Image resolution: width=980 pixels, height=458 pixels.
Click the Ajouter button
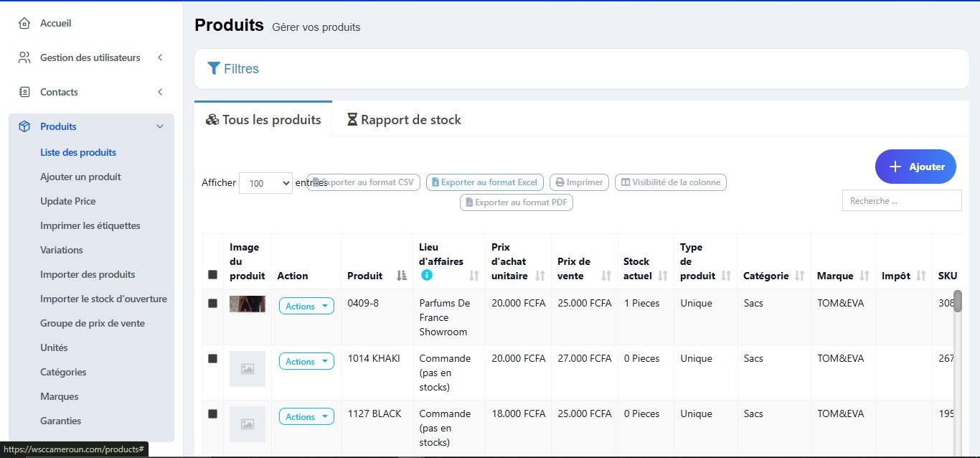click(x=915, y=167)
